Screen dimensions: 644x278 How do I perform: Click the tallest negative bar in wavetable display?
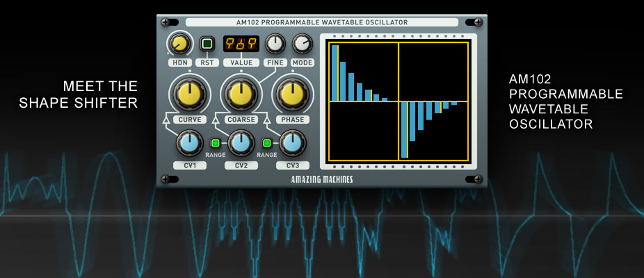(405, 130)
